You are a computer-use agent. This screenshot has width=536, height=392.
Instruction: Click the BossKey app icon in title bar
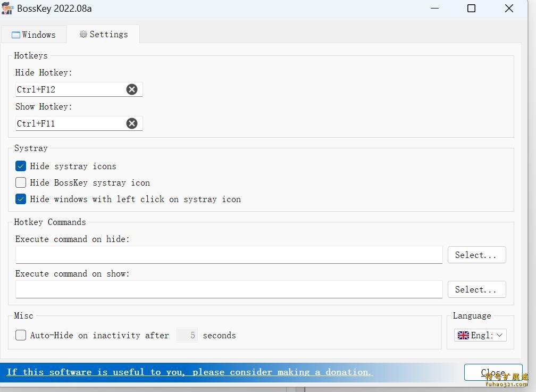click(x=7, y=8)
